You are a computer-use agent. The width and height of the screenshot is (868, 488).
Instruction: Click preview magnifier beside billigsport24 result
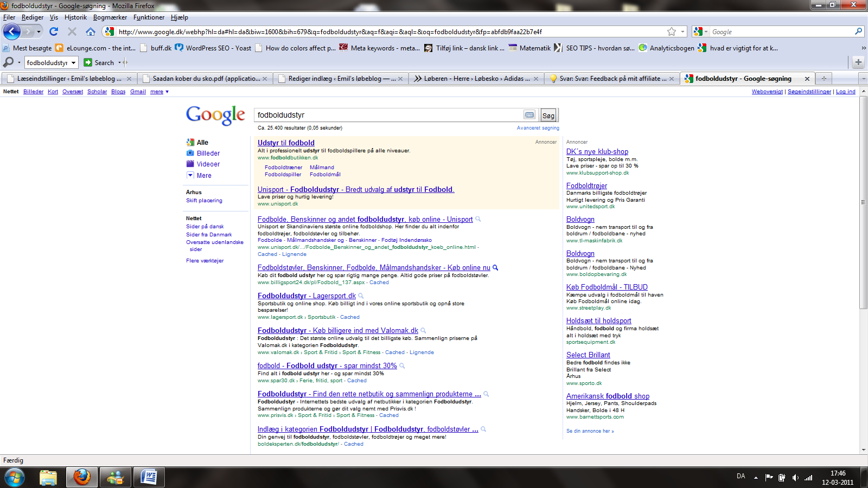coord(495,267)
